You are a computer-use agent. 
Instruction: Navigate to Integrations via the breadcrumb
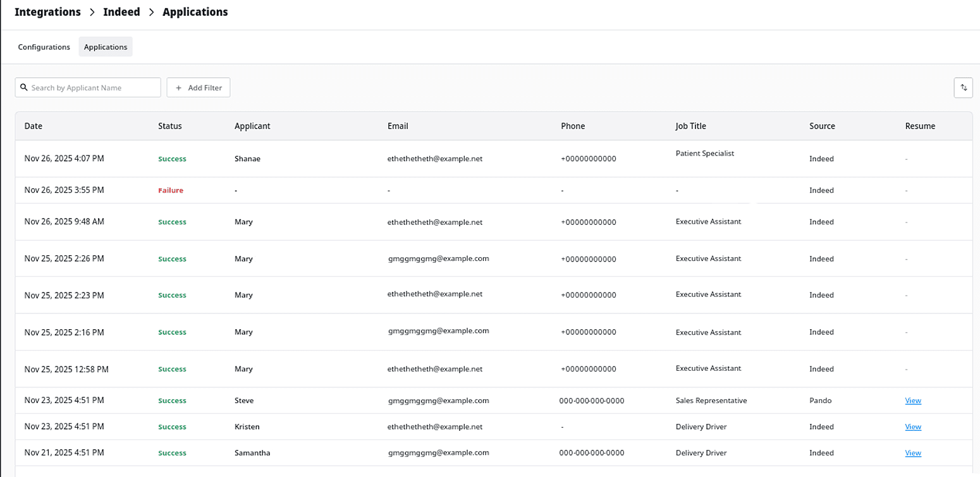[x=47, y=11]
